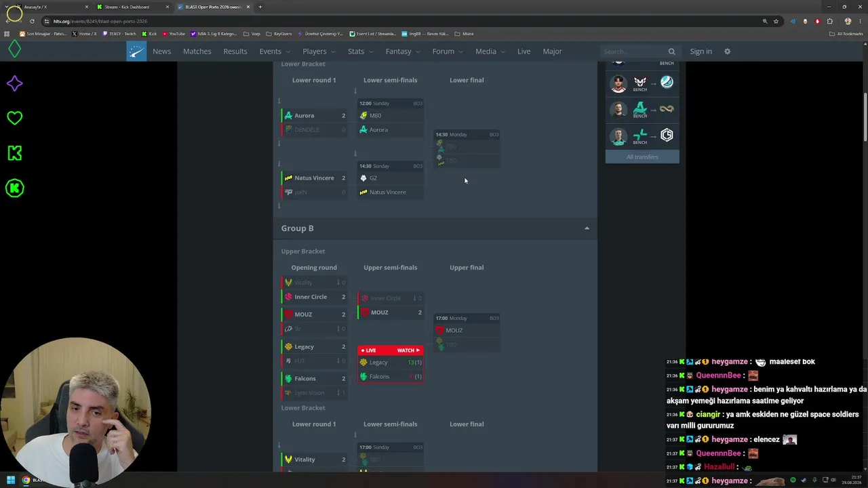This screenshot has height=488, width=868.
Task: Go back using the browser back arrow
Action: tap(8, 21)
